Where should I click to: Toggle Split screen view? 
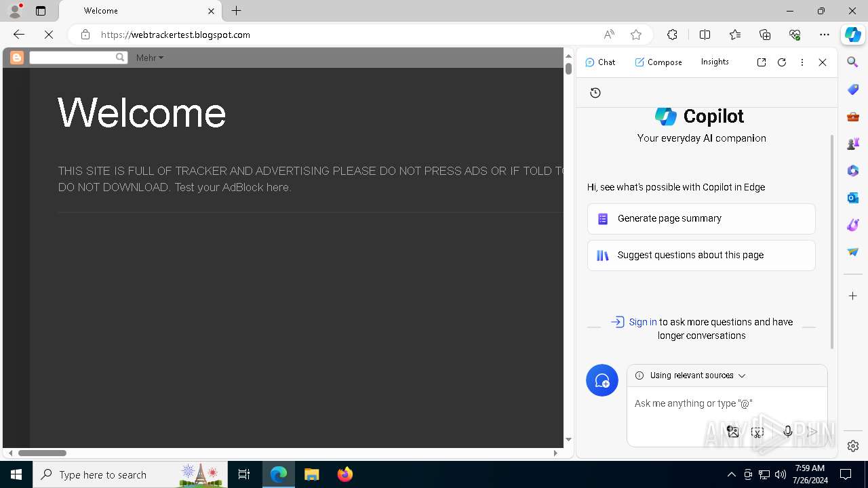point(705,35)
